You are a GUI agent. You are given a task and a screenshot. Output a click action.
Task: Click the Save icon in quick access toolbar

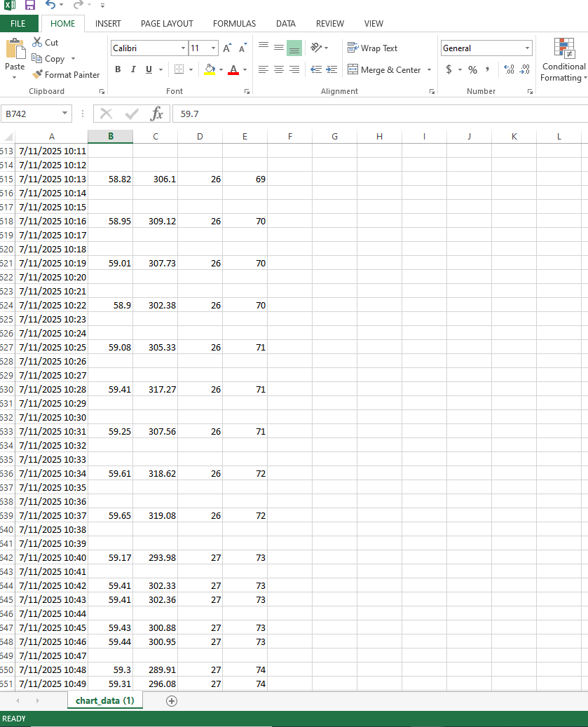(30, 5)
